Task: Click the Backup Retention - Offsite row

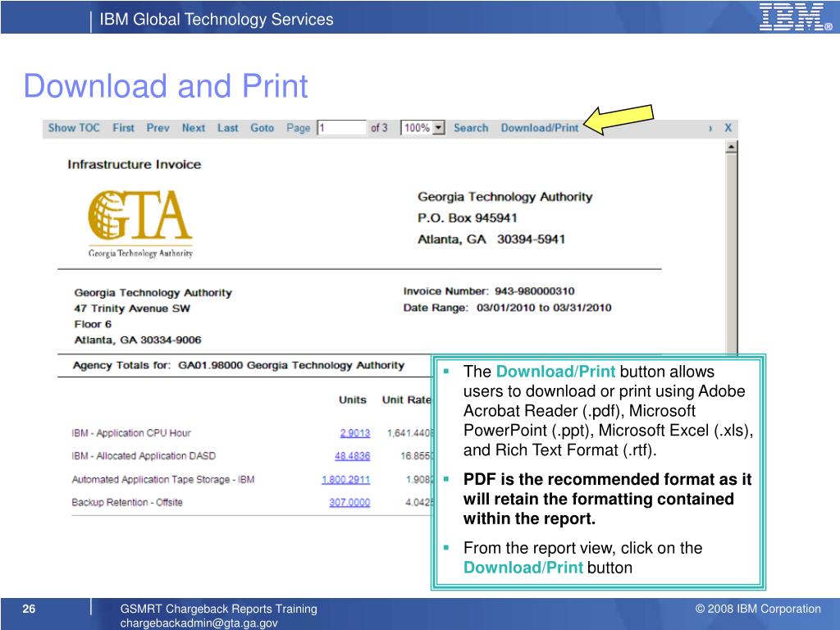Action: (127, 503)
